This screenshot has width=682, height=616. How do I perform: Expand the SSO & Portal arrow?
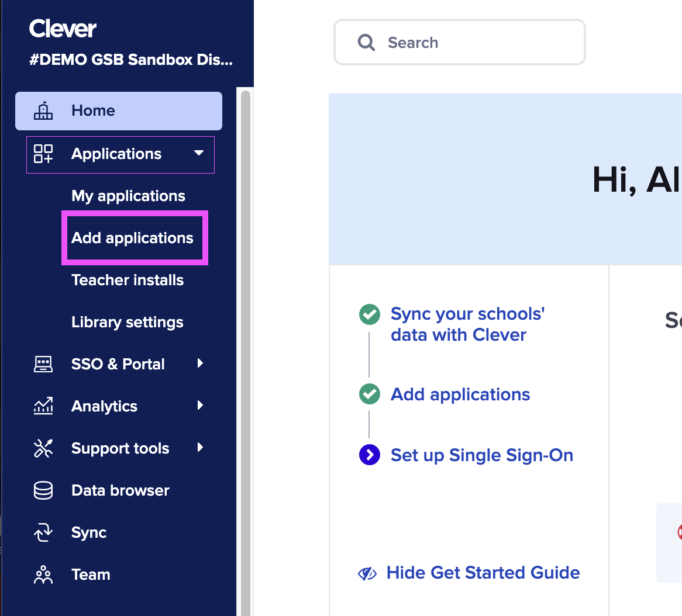pos(199,364)
